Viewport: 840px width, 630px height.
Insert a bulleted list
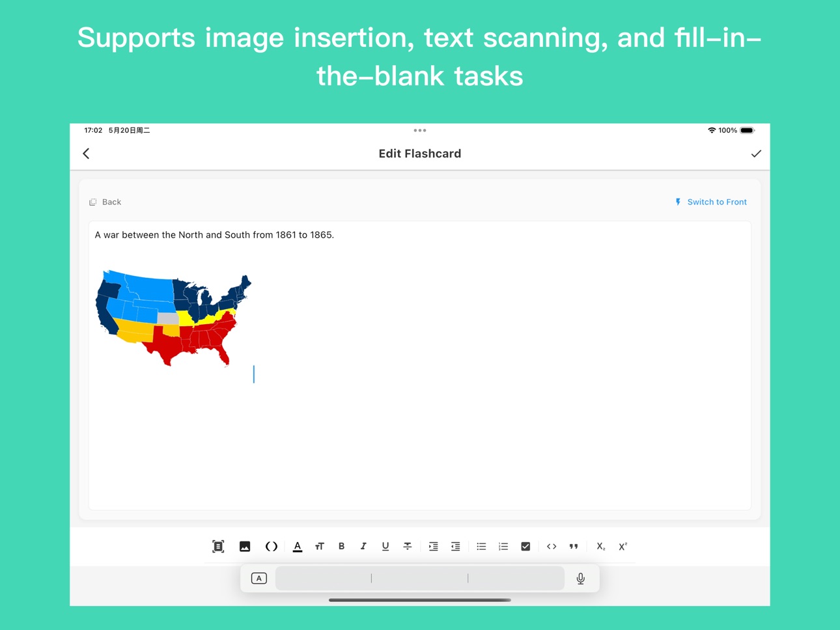click(481, 547)
